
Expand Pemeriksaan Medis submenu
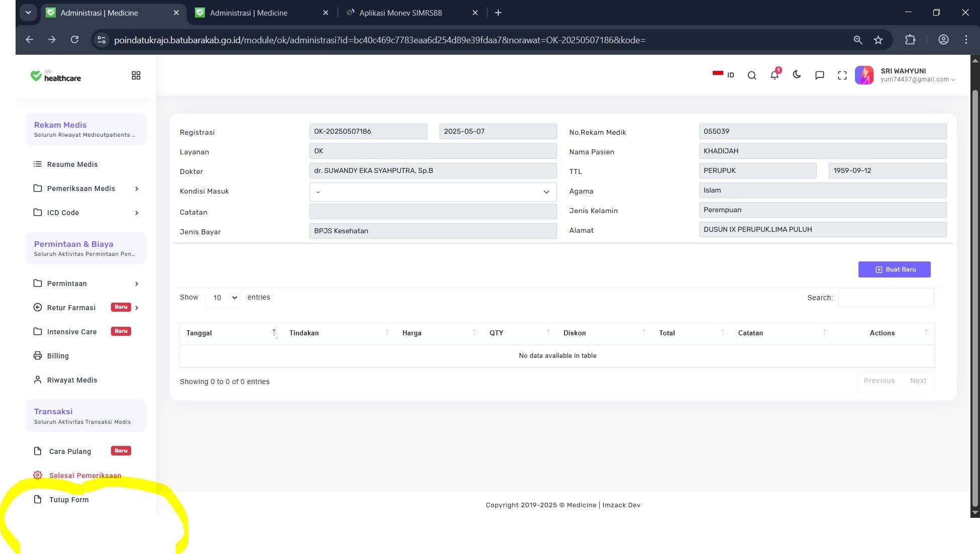pyautogui.click(x=85, y=189)
